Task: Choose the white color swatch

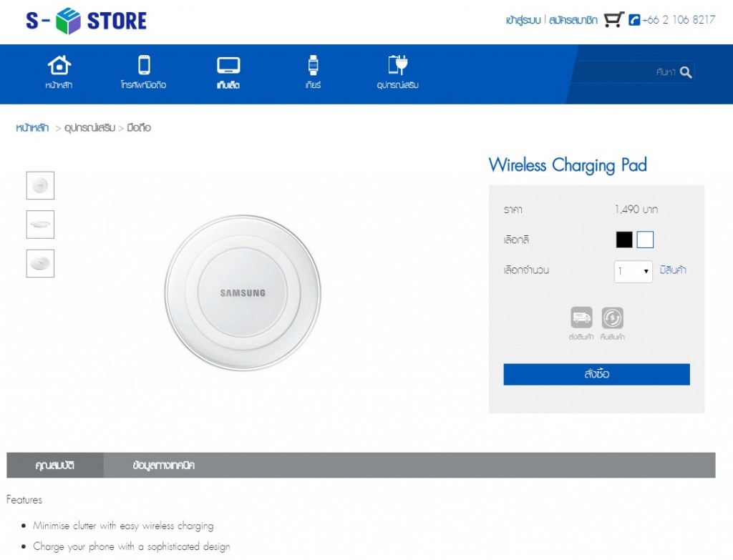Action: (x=645, y=240)
